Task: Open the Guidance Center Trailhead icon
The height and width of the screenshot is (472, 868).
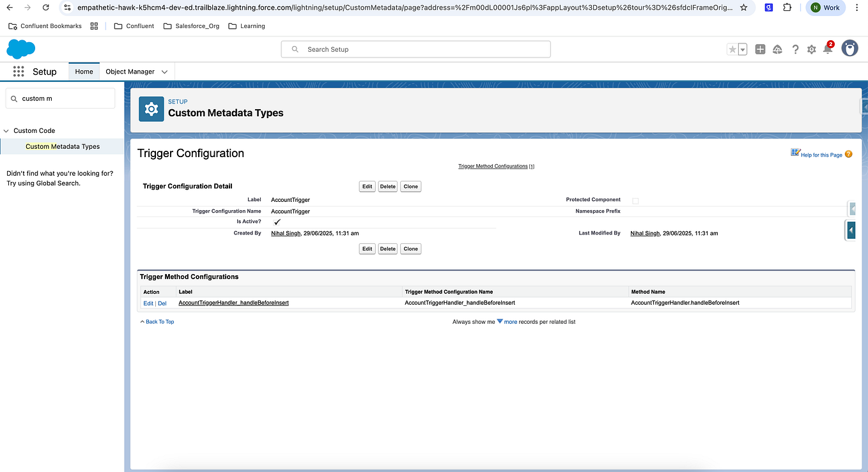Action: point(777,49)
